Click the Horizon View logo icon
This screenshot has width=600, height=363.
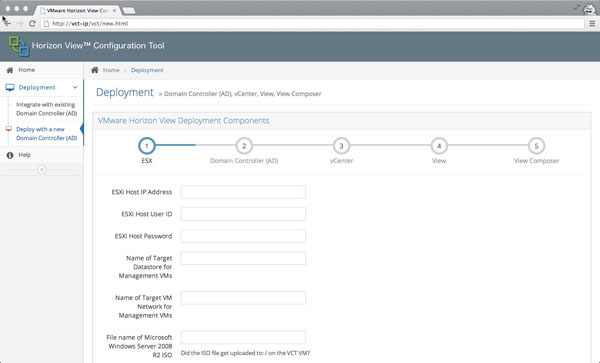19,46
